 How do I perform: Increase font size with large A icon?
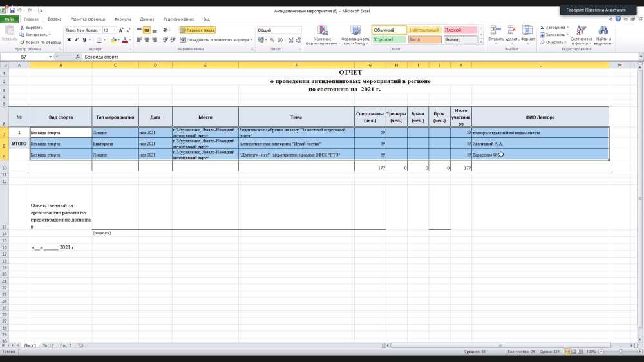121,30
